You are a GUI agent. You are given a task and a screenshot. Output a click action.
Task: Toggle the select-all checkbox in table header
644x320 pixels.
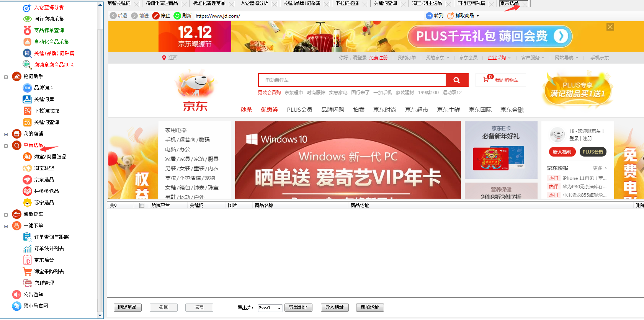pos(142,206)
